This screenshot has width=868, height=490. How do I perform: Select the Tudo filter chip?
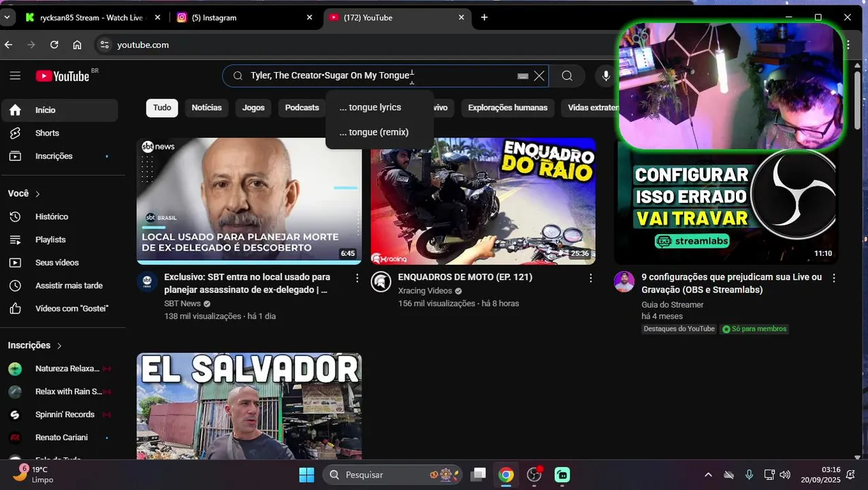pyautogui.click(x=162, y=108)
